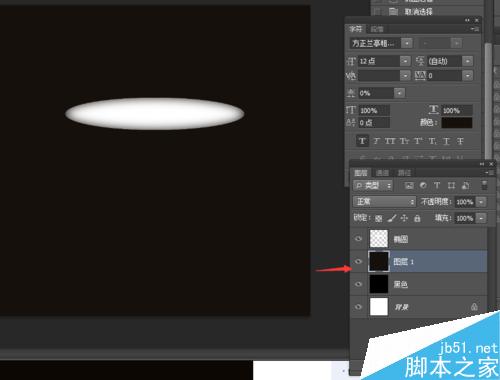Select the 黑色 layer thumbnail
Viewport: 500px width, 380px height.
point(379,284)
